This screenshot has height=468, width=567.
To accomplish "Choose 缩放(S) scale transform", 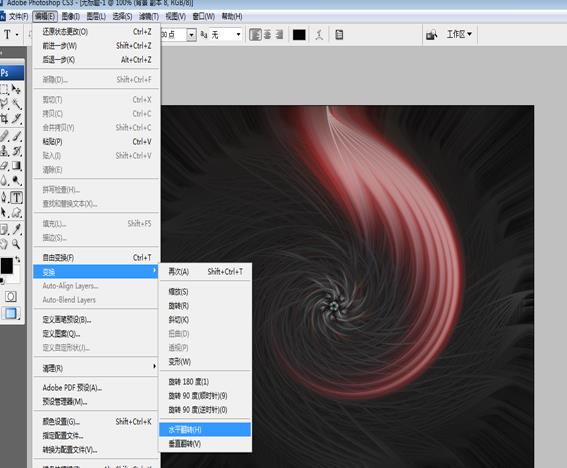I will point(205,292).
